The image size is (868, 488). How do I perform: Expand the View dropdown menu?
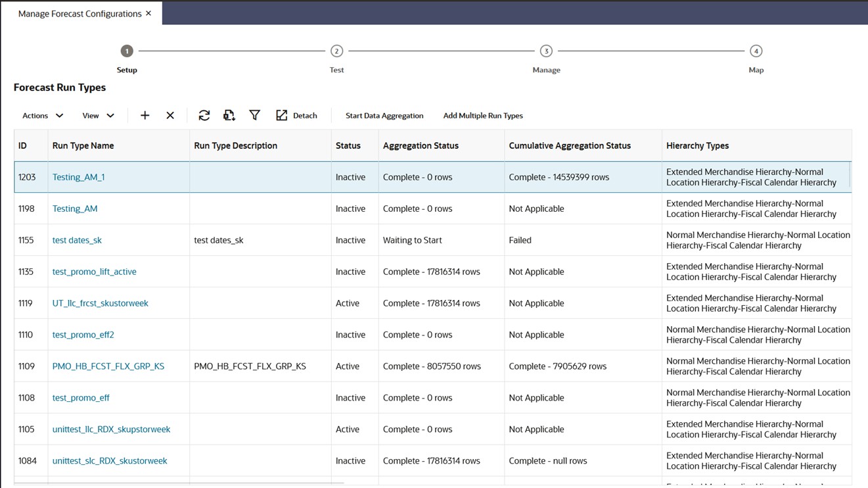pos(98,116)
